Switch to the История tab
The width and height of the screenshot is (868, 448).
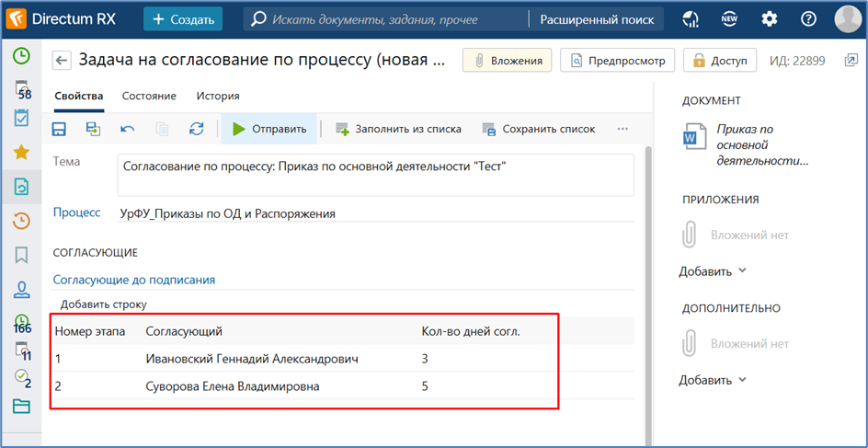tap(218, 96)
